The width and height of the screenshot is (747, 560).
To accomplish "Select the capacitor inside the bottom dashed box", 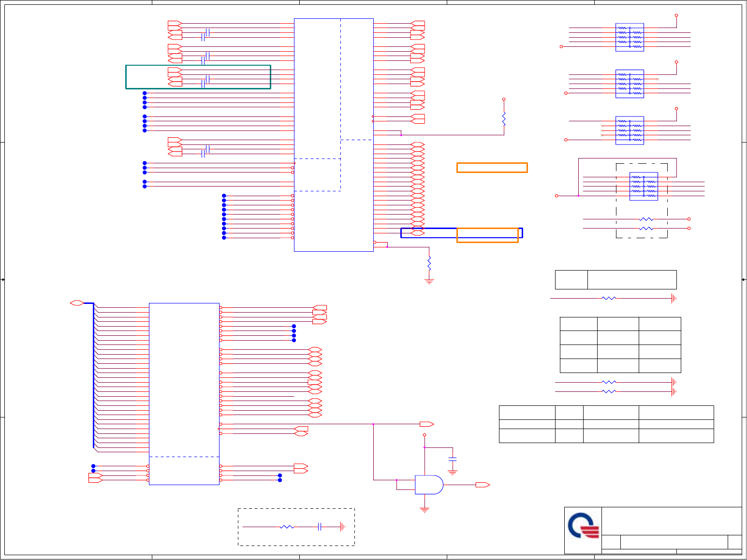I will 320,527.
